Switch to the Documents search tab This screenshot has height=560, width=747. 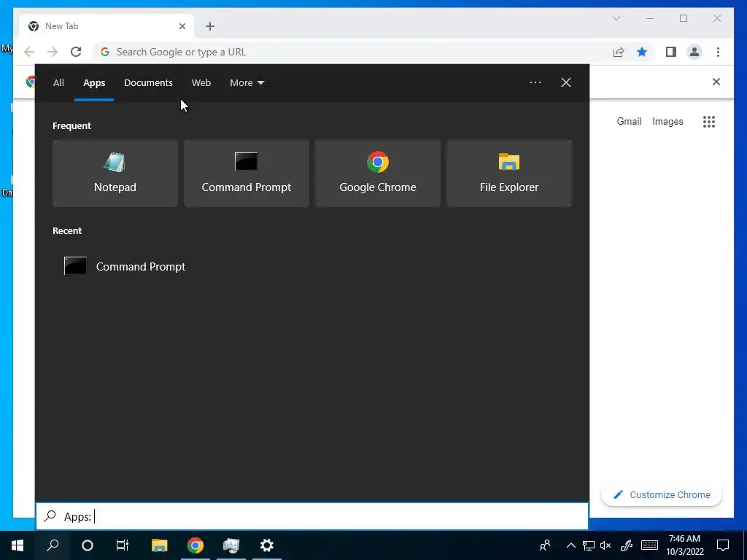click(148, 83)
